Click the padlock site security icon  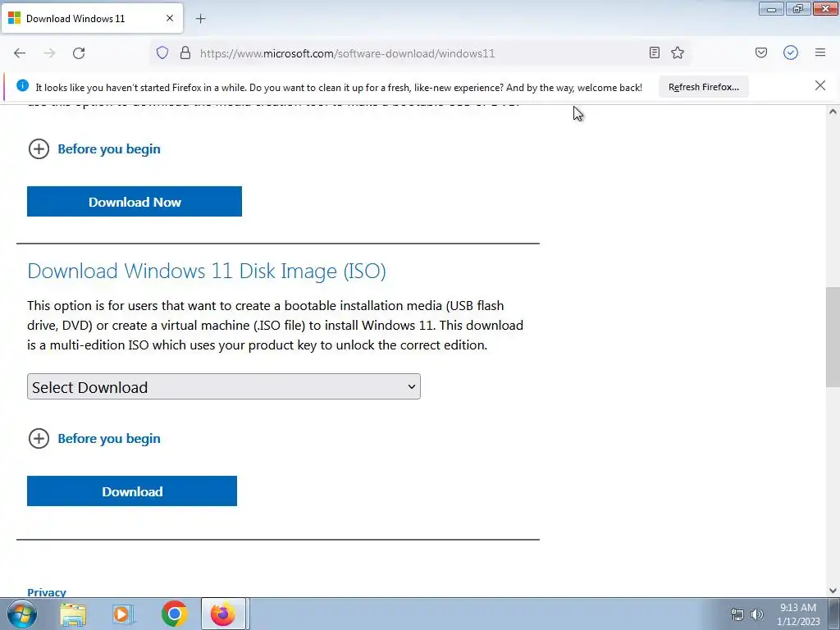tap(185, 52)
